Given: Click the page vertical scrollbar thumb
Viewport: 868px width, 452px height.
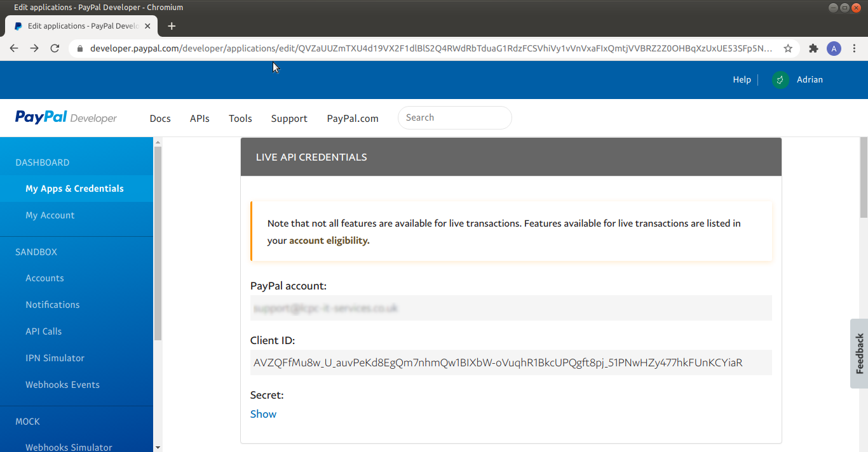Looking at the screenshot, I should [864, 178].
